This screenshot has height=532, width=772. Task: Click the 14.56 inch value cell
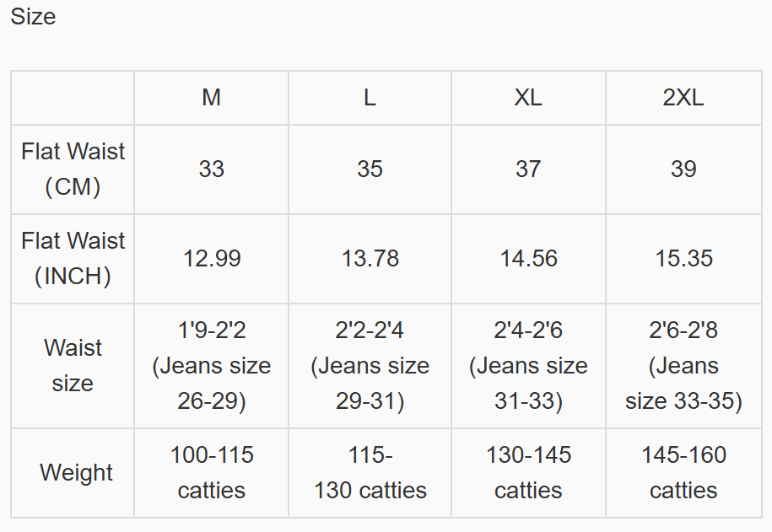coord(528,259)
